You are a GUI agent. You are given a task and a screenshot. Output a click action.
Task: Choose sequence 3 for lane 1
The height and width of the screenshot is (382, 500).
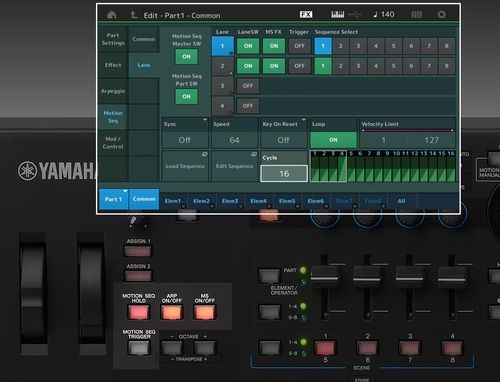(x=358, y=46)
